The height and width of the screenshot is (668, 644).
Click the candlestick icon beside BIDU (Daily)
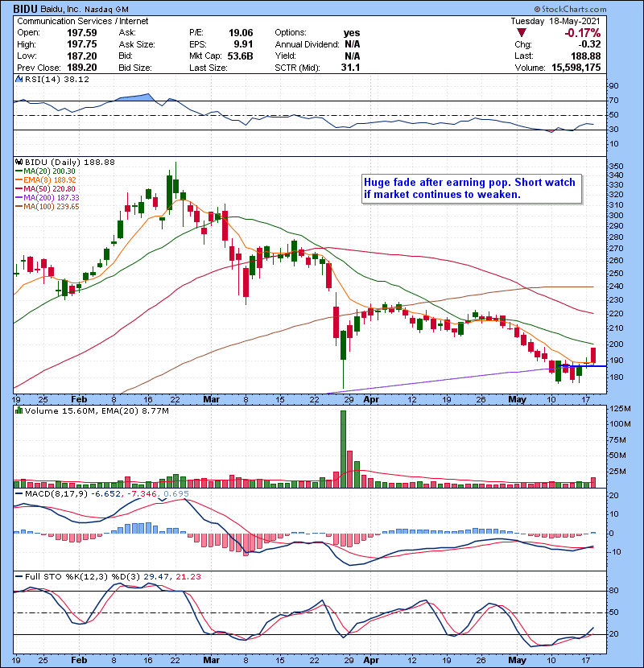point(19,162)
